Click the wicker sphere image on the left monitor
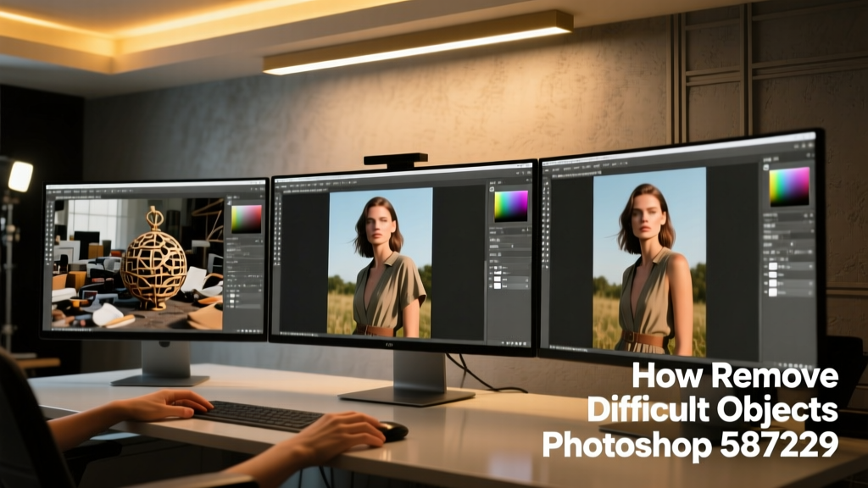 (x=138, y=263)
